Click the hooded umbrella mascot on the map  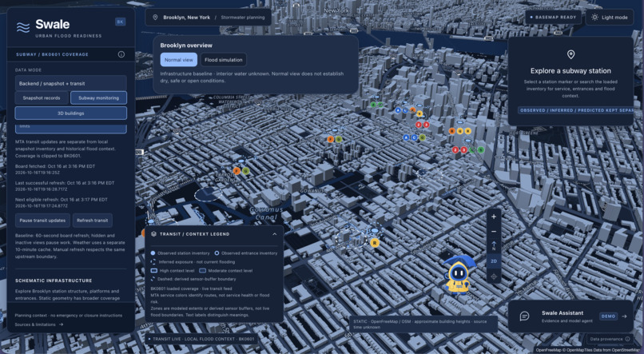pyautogui.click(x=459, y=274)
